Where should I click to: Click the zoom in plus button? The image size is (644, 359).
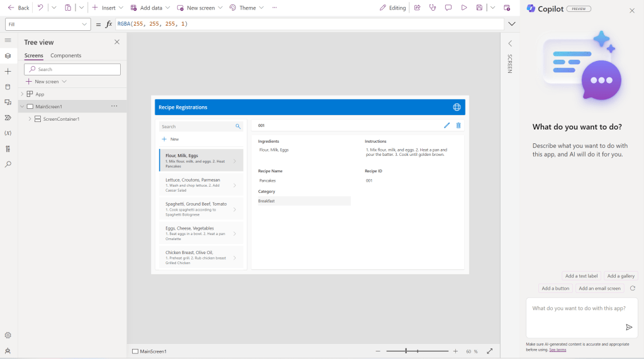pos(455,351)
